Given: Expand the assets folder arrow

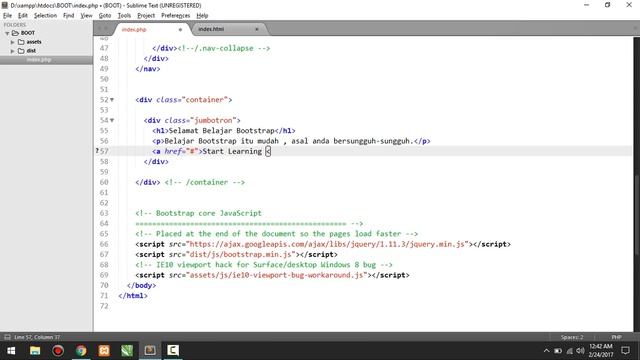Looking at the screenshot, I should pyautogui.click(x=13, y=42).
